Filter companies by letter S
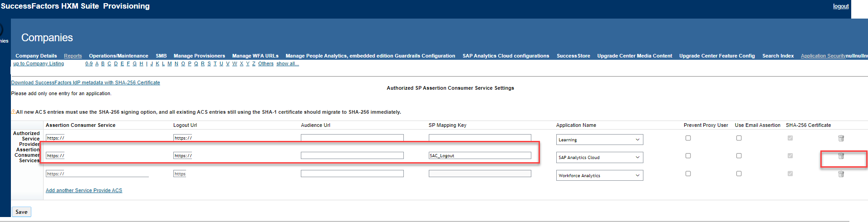This screenshot has height=222, width=868. (x=209, y=63)
